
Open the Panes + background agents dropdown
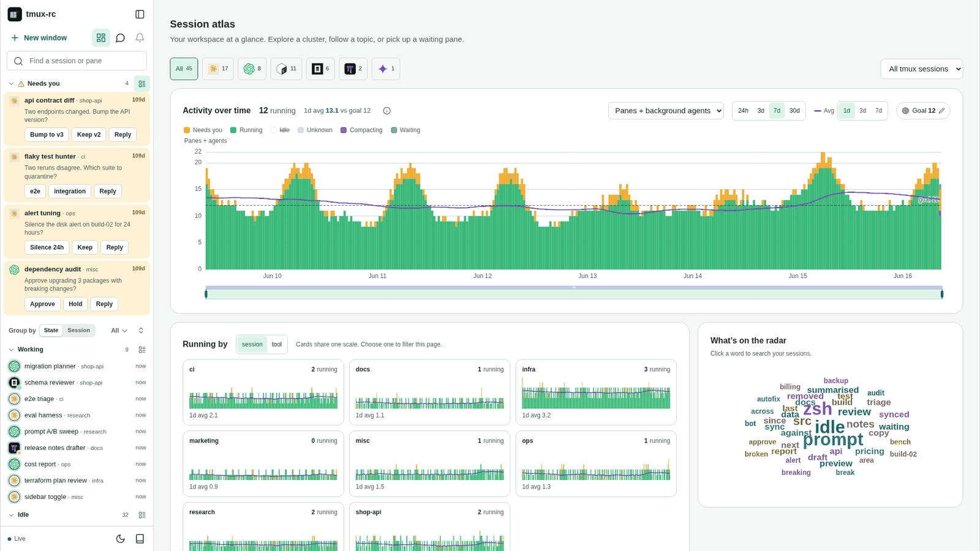pyautogui.click(x=666, y=111)
